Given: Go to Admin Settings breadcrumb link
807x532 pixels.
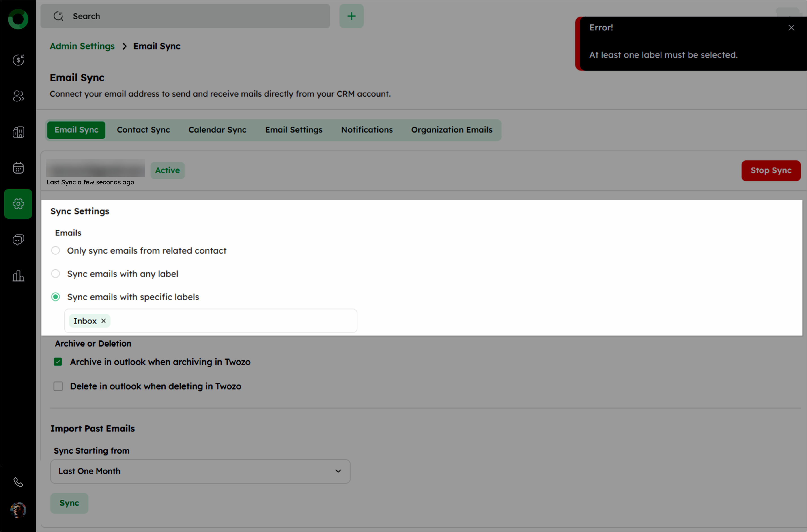Looking at the screenshot, I should pyautogui.click(x=82, y=46).
